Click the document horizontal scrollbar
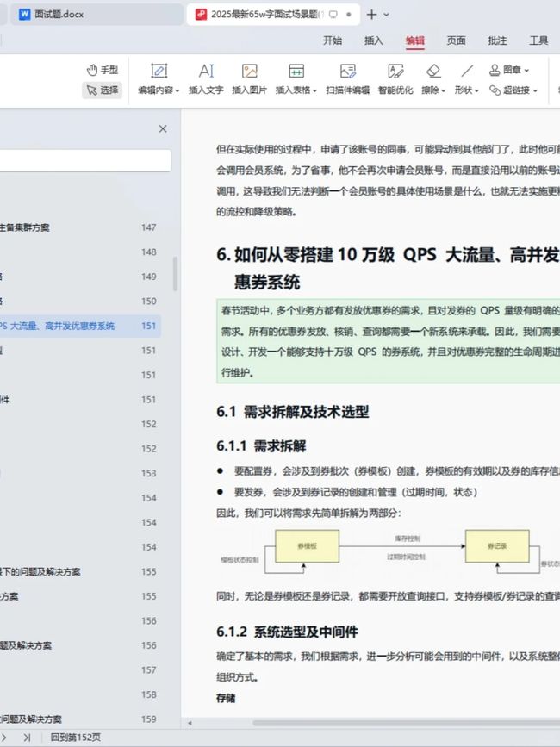 coord(406,723)
